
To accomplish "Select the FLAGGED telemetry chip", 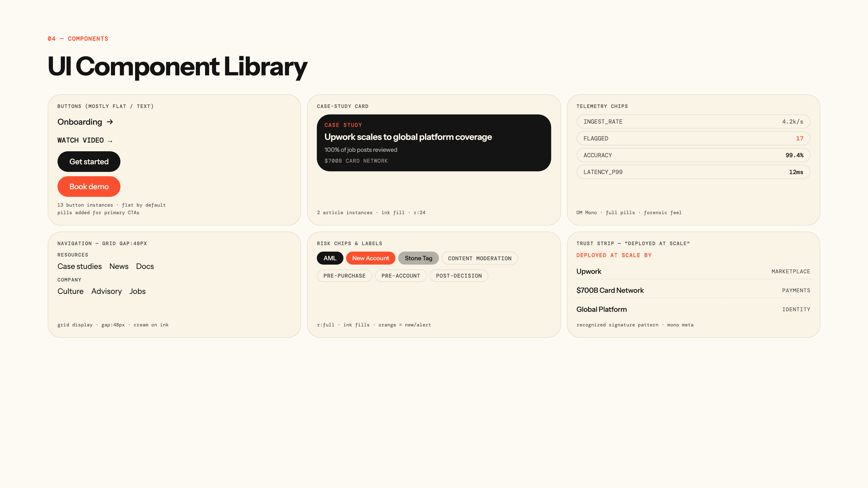I will pos(693,139).
